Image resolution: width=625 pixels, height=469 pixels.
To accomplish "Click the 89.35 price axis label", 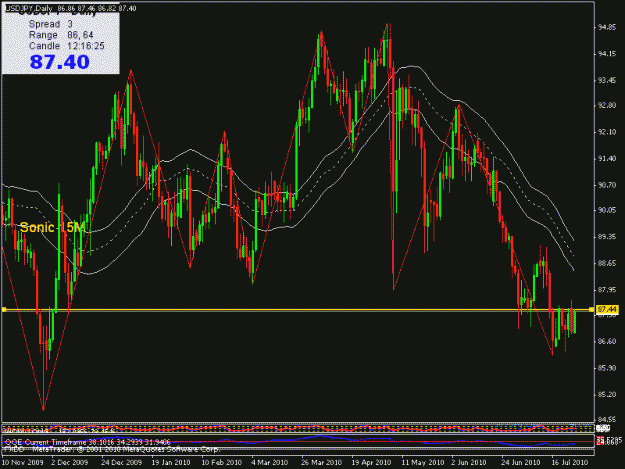I will (x=607, y=237).
